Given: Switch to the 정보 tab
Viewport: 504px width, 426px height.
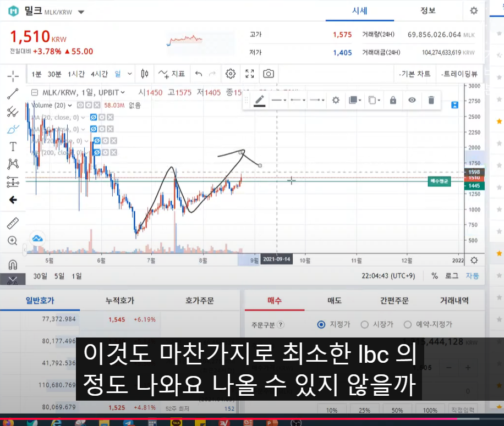Looking at the screenshot, I should click(x=428, y=10).
